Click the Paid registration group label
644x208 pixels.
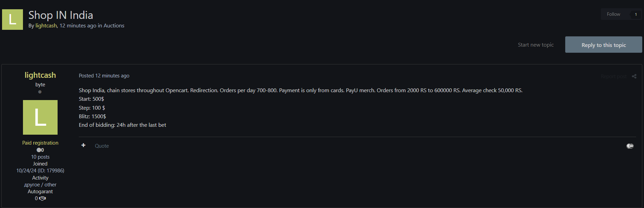[x=40, y=143]
